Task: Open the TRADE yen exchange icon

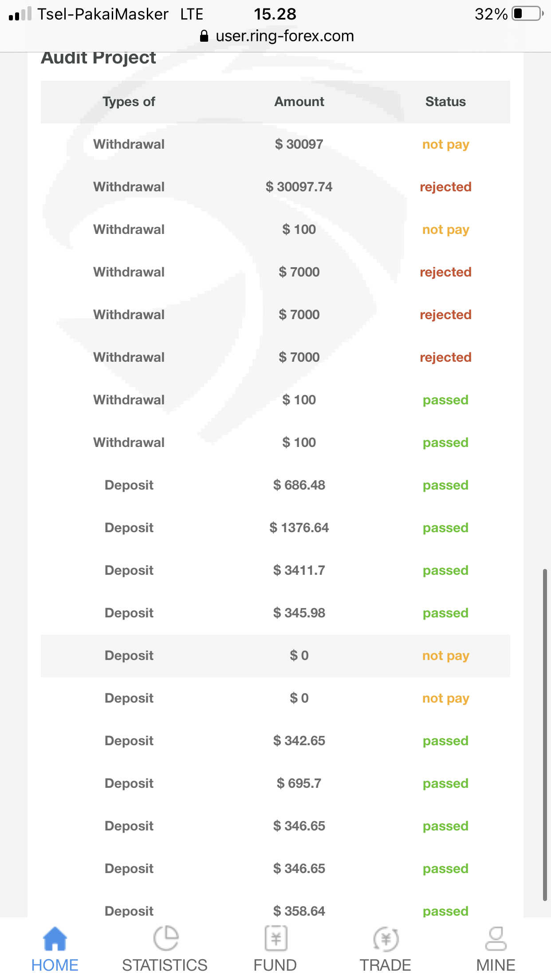Action: pyautogui.click(x=386, y=938)
